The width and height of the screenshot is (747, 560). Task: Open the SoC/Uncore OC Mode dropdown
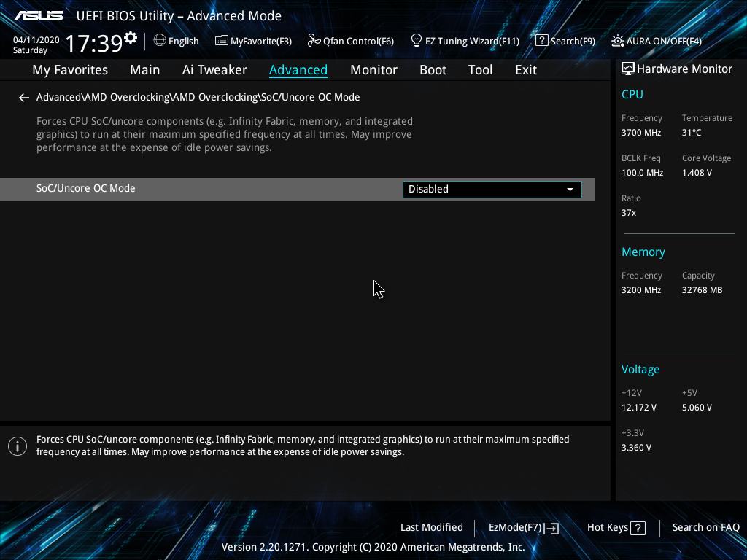coord(492,189)
